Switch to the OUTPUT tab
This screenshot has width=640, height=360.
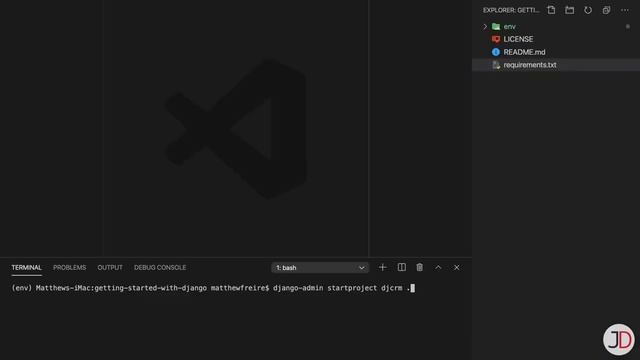(110, 268)
